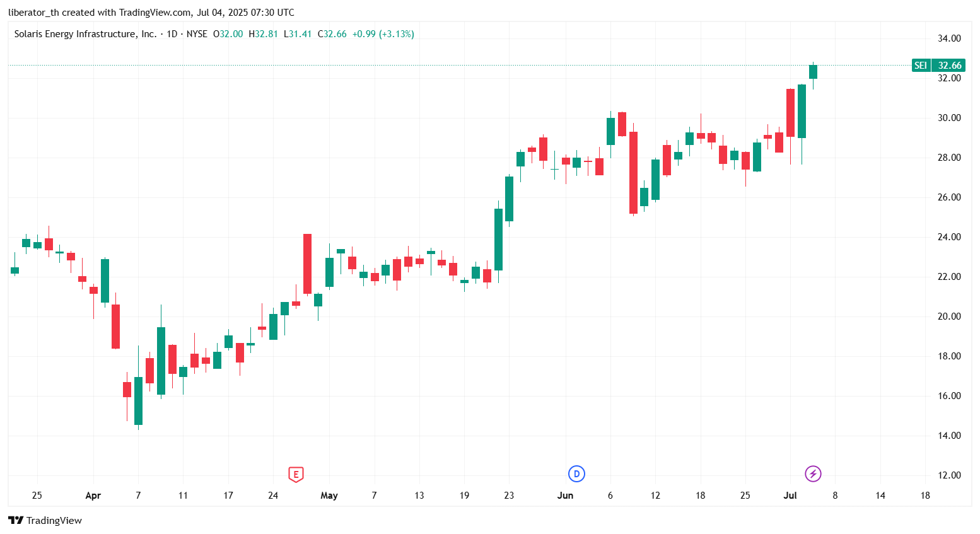Viewport: 980px width, 534px height.
Task: Click the 24.00 price axis label
Action: [x=949, y=237]
